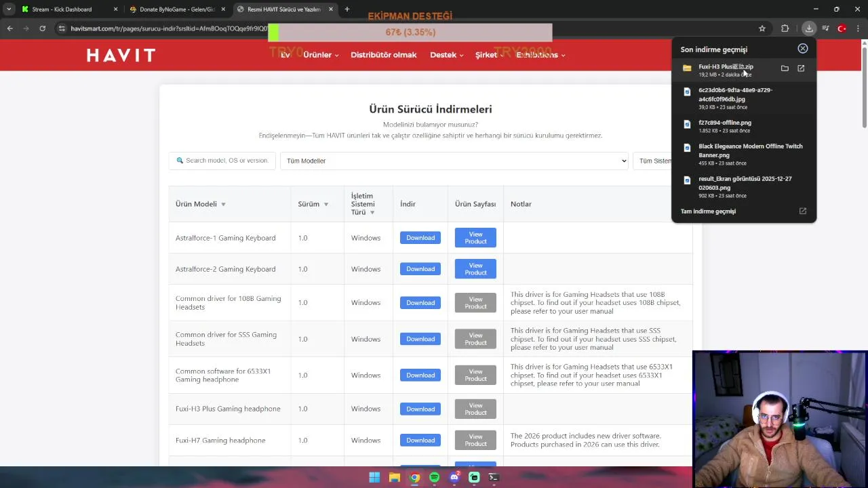Open Black Elegeance Modern Offline Twitch Banner.png
This screenshot has height=488, width=868.
744,154
